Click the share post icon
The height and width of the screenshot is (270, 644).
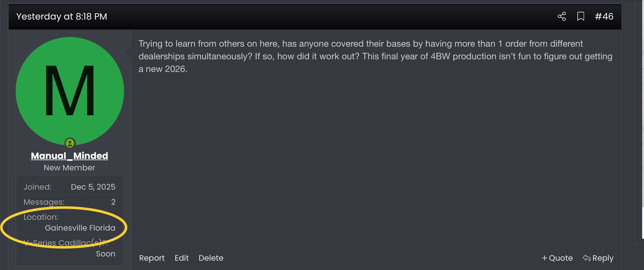[561, 16]
